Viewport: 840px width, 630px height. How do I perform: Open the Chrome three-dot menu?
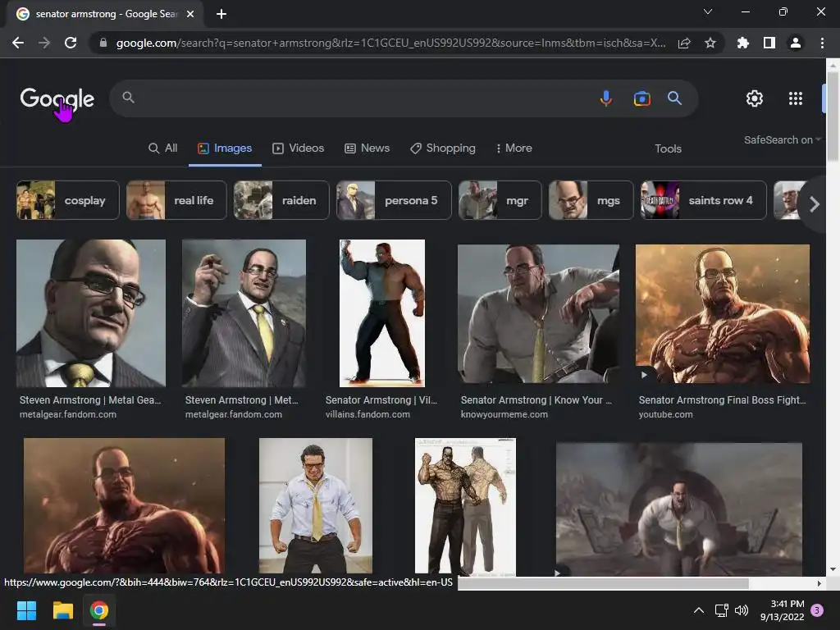tap(822, 43)
